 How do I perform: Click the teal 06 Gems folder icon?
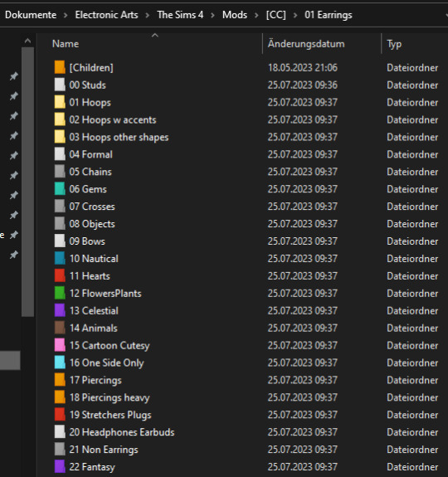click(60, 188)
